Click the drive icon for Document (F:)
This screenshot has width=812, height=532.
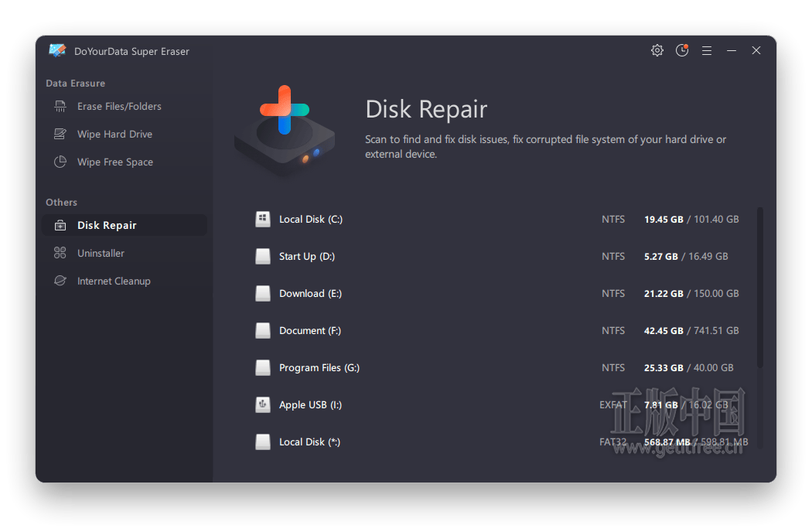(x=263, y=330)
